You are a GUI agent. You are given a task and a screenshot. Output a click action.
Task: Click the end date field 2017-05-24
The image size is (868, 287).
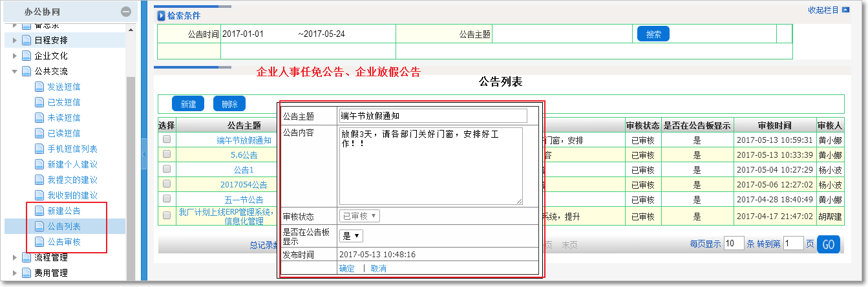(x=324, y=34)
